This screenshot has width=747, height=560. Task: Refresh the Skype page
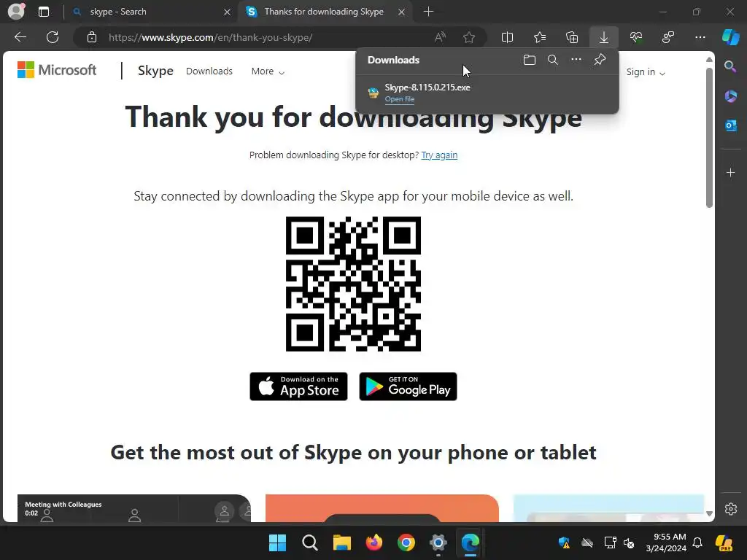tap(53, 37)
